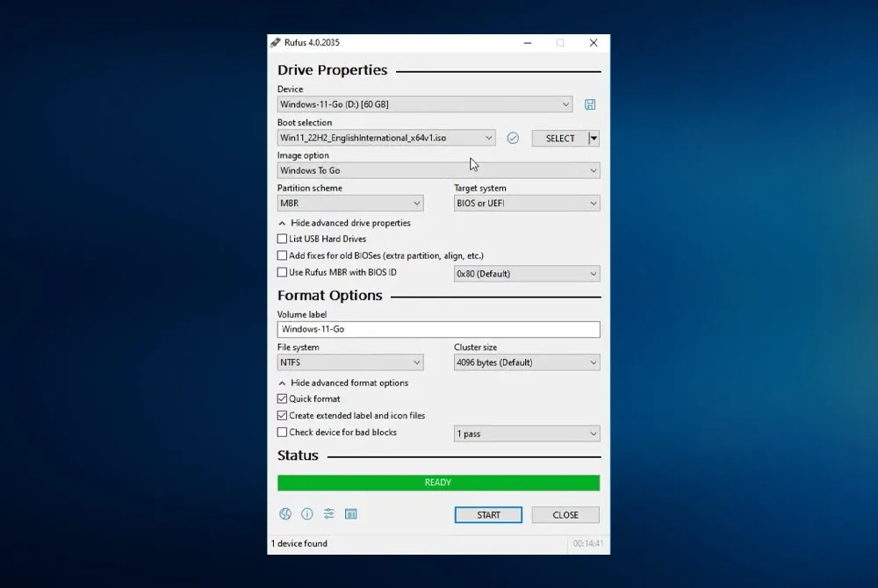The width and height of the screenshot is (878, 588).
Task: Click the Status heading
Action: (298, 455)
